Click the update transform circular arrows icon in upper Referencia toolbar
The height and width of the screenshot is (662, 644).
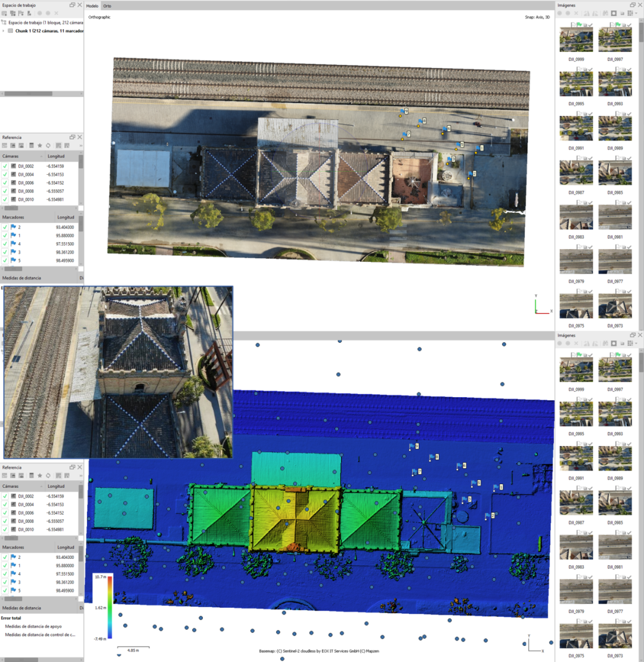[x=48, y=146]
